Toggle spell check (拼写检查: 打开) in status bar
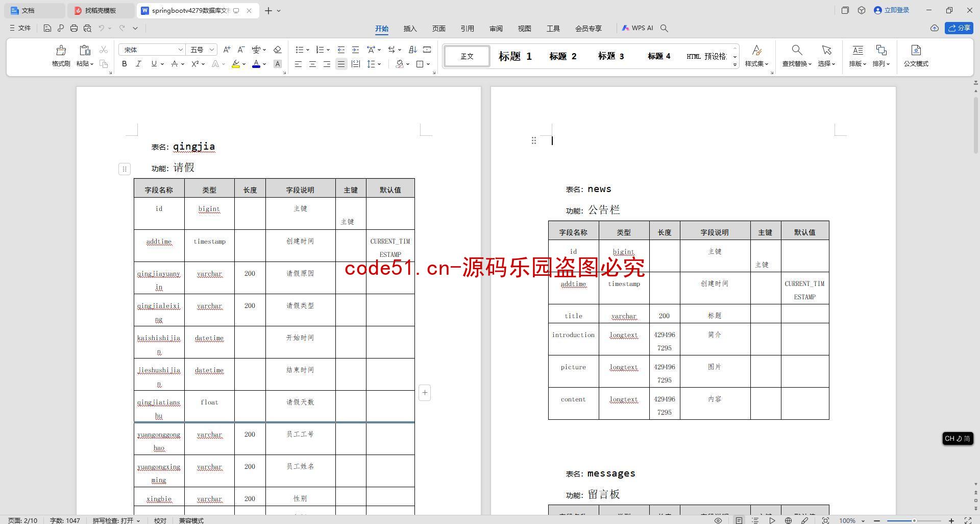980x524 pixels. point(116,520)
